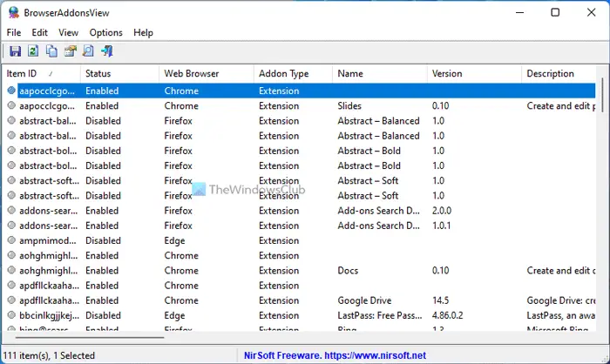
Task: Sort by the Web Browser column header
Action: click(207, 73)
